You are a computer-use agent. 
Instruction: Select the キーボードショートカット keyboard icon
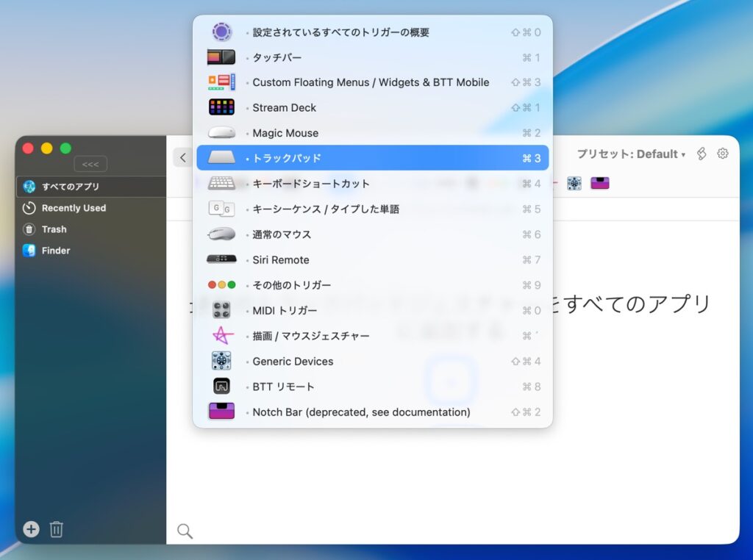pos(221,183)
